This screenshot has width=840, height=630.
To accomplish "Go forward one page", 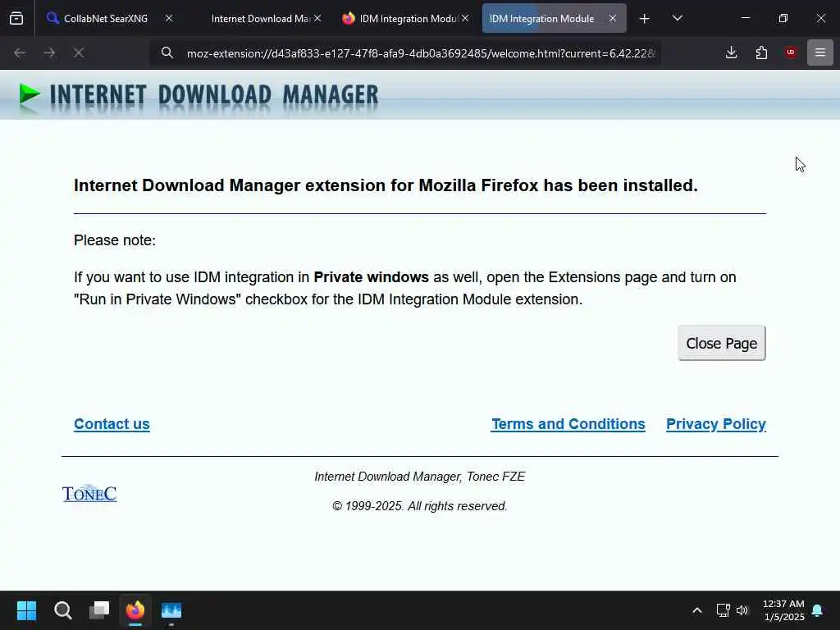I will [49, 52].
